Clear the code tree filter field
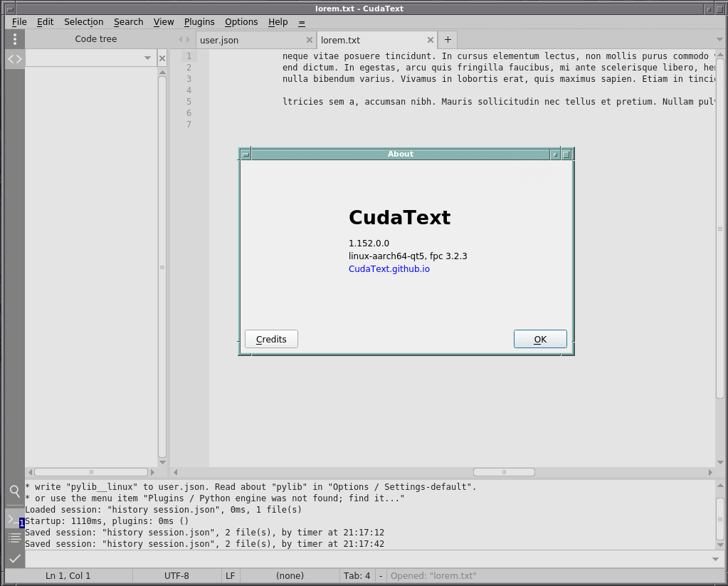The width and height of the screenshot is (728, 586). tap(162, 58)
